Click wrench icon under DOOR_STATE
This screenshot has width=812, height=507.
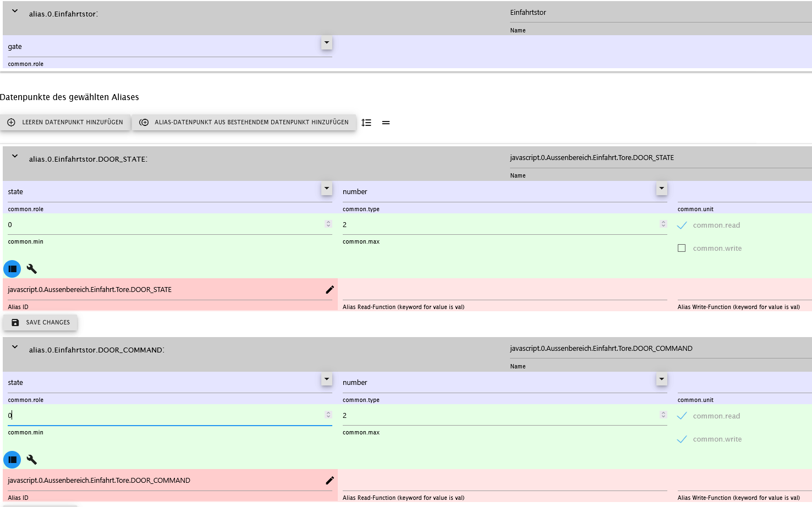[32, 269]
